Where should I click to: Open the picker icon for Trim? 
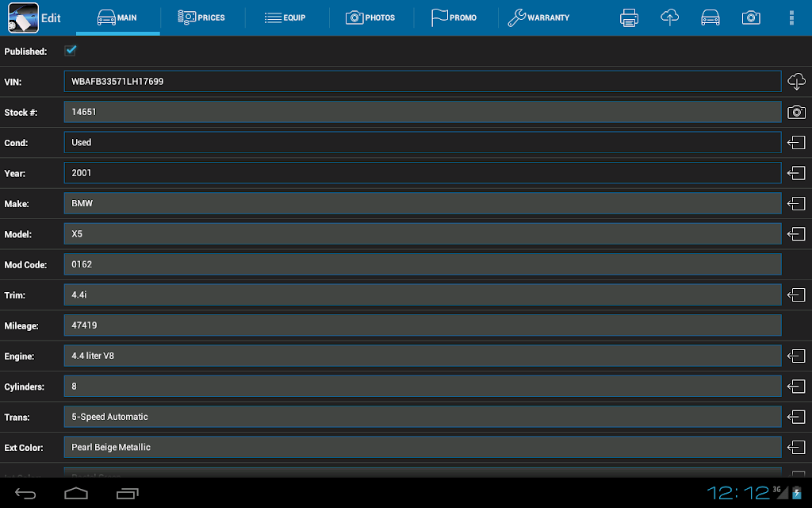[x=796, y=295]
